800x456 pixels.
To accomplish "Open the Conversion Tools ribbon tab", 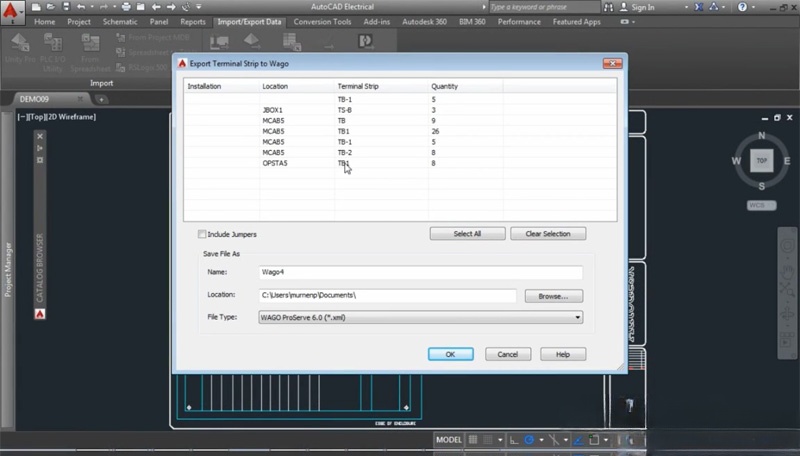I will click(322, 22).
